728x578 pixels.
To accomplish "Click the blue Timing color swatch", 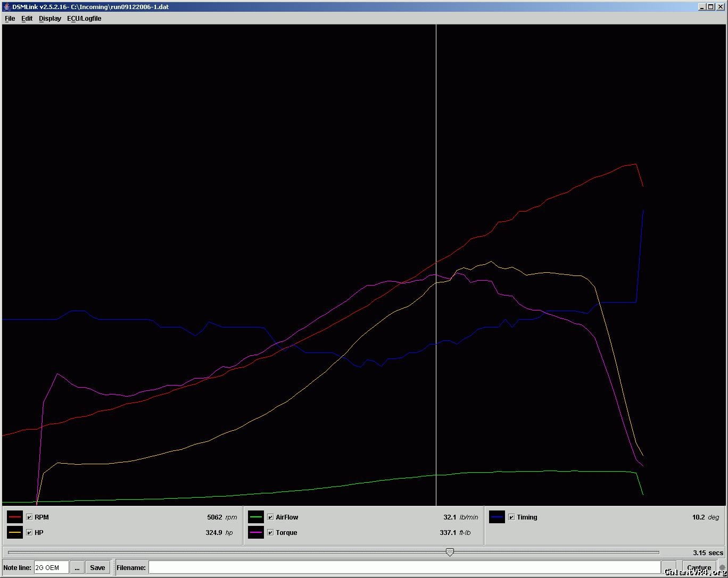I will pyautogui.click(x=497, y=517).
